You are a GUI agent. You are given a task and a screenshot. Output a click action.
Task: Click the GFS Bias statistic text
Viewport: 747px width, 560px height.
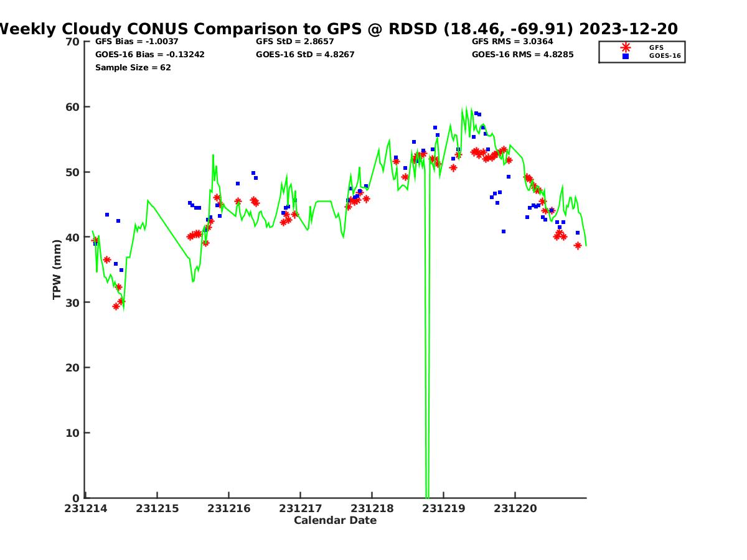point(136,42)
